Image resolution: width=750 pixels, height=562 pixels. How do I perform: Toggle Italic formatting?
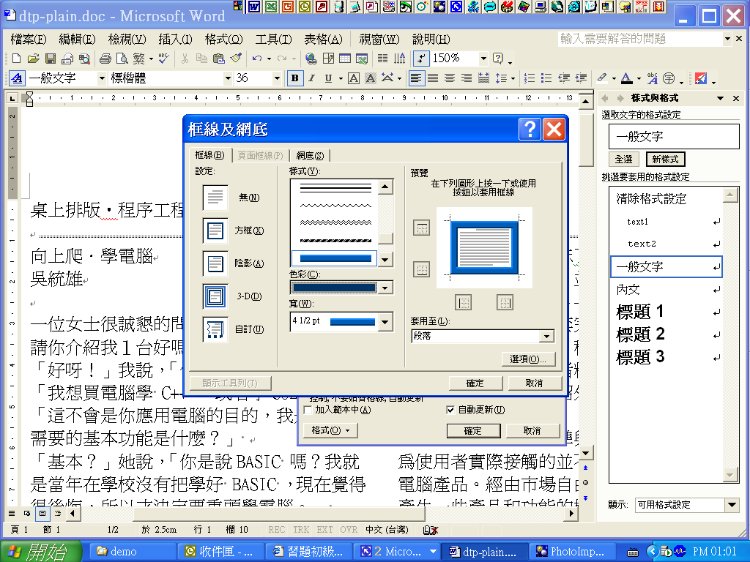click(x=311, y=78)
